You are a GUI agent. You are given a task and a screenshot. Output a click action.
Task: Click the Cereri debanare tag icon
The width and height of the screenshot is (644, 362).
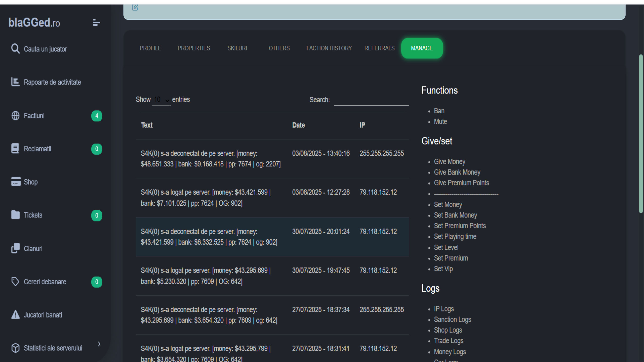point(15,282)
